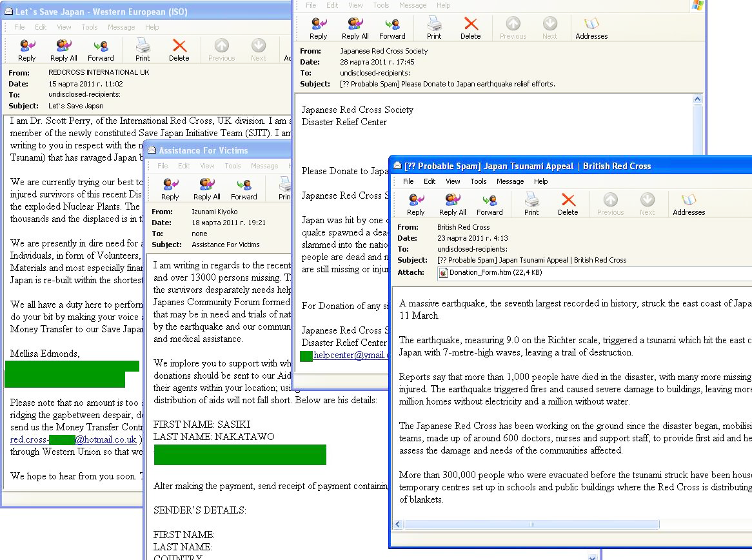The height and width of the screenshot is (560, 752).
Task: Click Reply All in Let's Save Japan window
Action: 63,50
